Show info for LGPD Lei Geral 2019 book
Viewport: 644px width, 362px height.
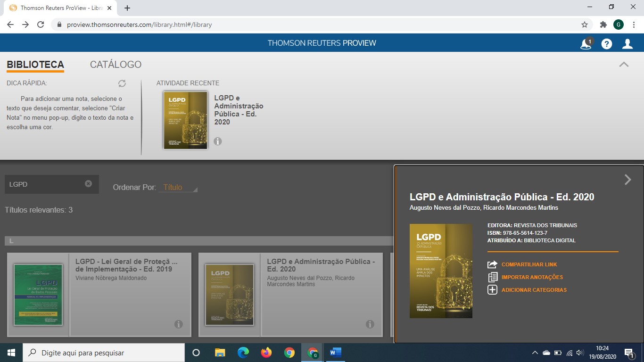(179, 324)
